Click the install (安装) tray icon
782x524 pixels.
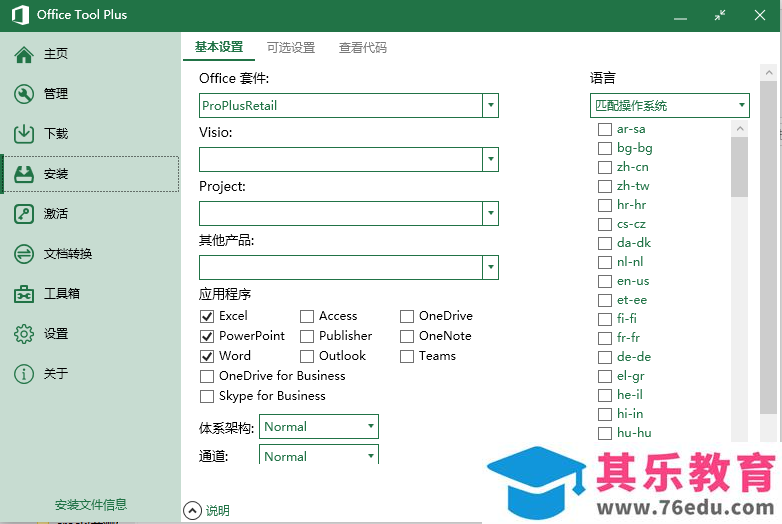pyautogui.click(x=24, y=174)
